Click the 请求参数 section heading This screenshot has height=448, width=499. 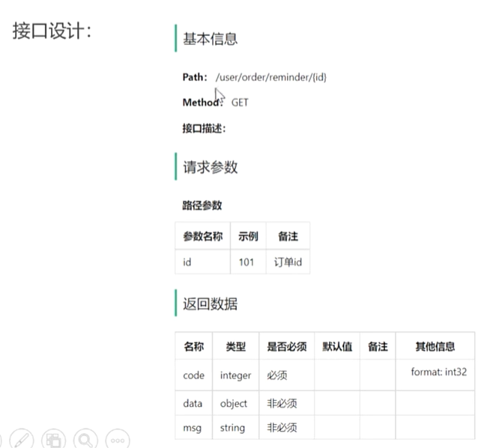pos(210,167)
